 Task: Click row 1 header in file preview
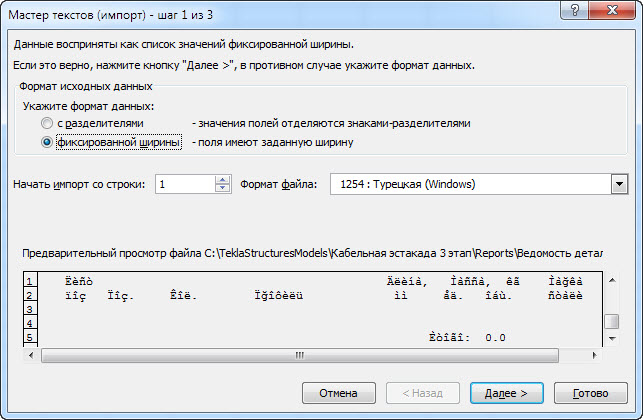(x=30, y=281)
